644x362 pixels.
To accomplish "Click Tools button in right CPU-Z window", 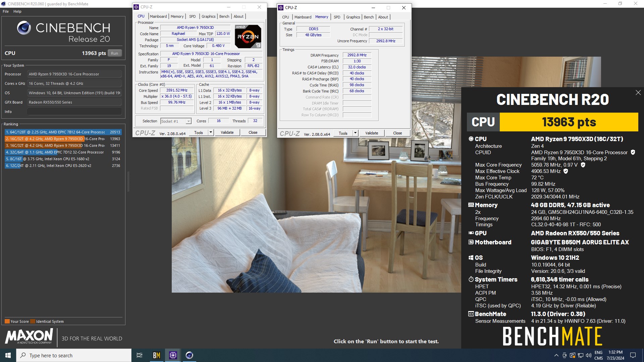I will pos(343,133).
